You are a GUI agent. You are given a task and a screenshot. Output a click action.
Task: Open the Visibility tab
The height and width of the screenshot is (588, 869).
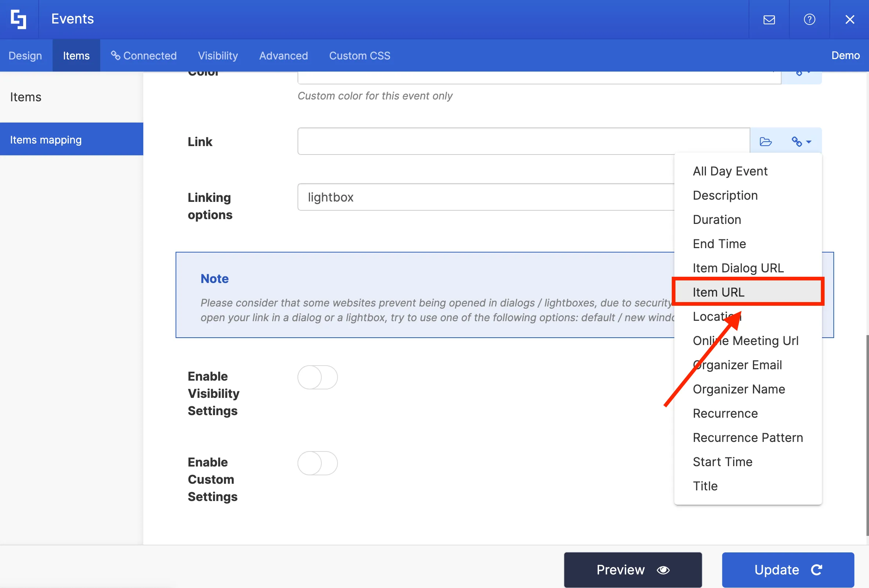(x=218, y=55)
